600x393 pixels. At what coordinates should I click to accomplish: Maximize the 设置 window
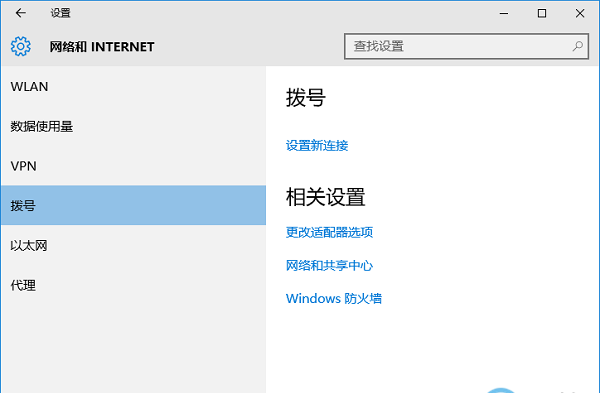click(x=542, y=13)
